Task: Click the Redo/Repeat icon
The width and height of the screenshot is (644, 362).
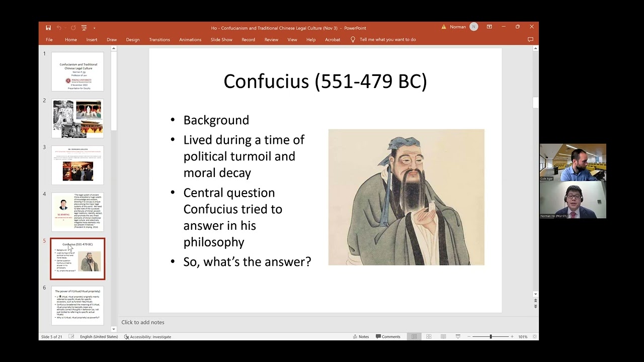Action: pyautogui.click(x=73, y=28)
